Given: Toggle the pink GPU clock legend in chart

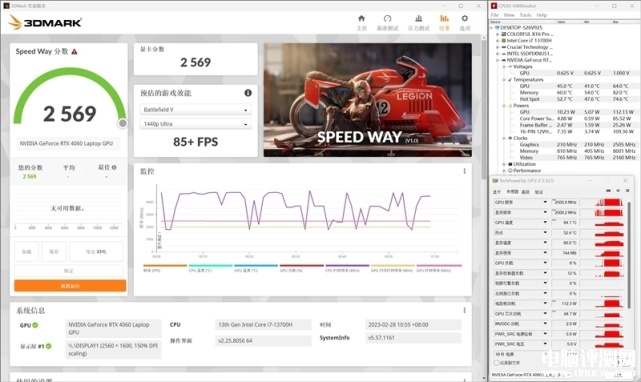Looking at the screenshot, I should [x=439, y=268].
